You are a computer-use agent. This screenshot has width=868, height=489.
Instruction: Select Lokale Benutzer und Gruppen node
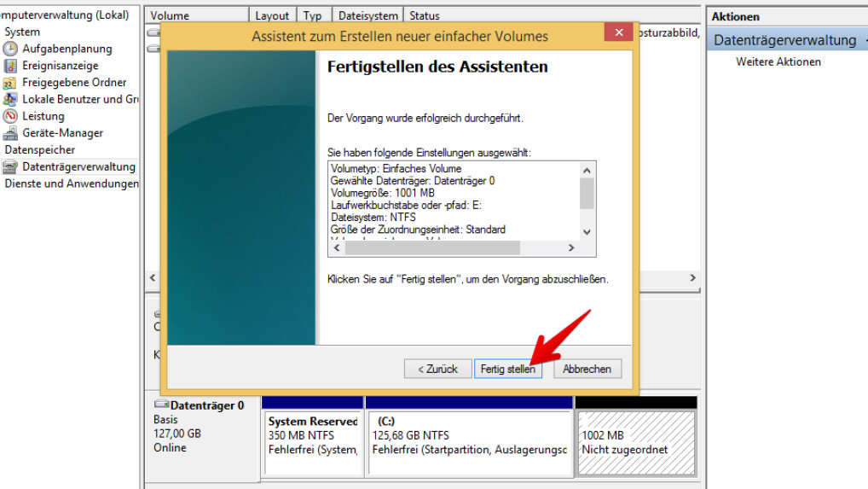coord(80,100)
